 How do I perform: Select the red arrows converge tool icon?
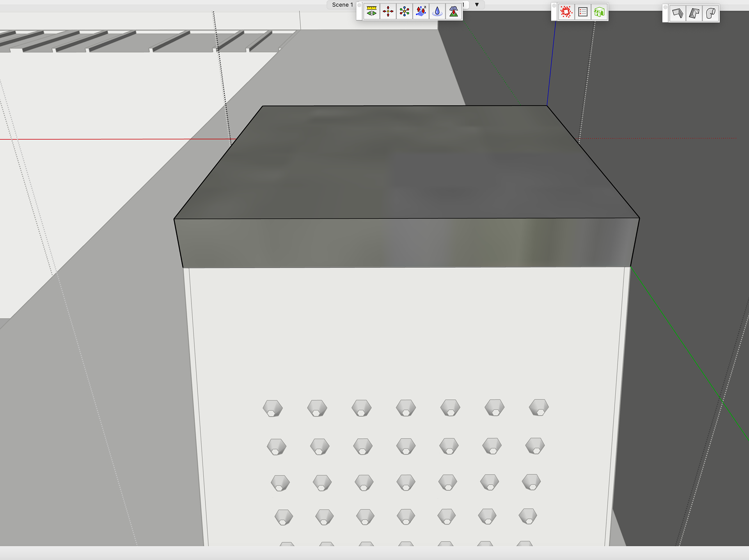[388, 12]
